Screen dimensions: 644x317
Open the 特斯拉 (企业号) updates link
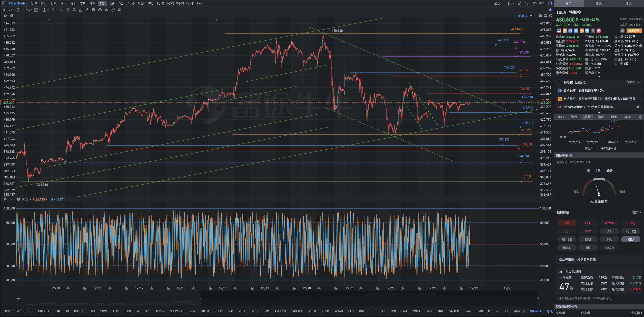pos(599,82)
